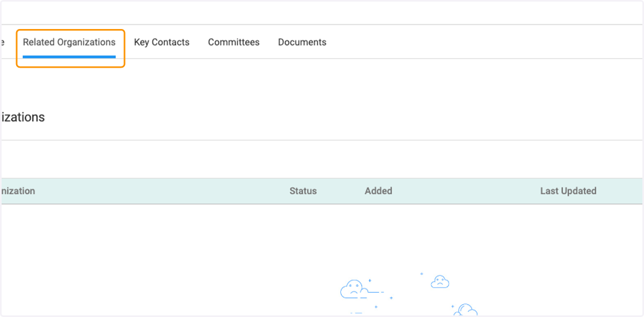Sort table by the Status column header
644x317 pixels.
(x=303, y=191)
